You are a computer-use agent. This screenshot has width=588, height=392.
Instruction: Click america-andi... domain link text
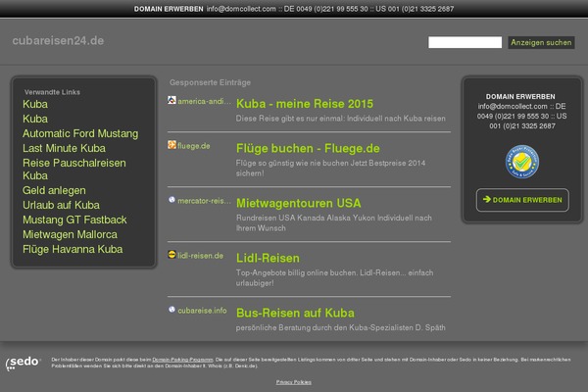pos(204,101)
